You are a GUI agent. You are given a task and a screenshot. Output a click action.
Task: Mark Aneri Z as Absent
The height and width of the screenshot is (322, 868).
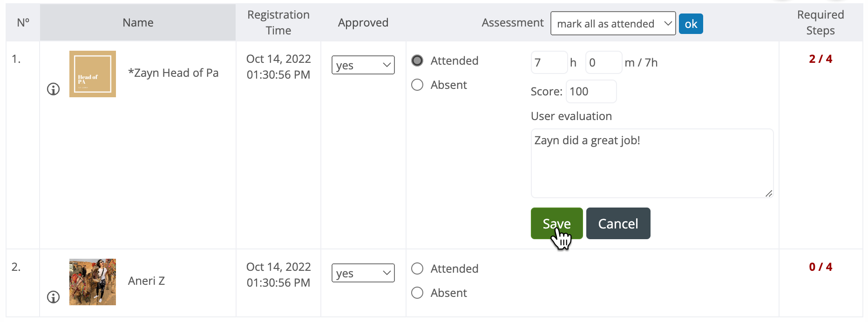coord(417,293)
